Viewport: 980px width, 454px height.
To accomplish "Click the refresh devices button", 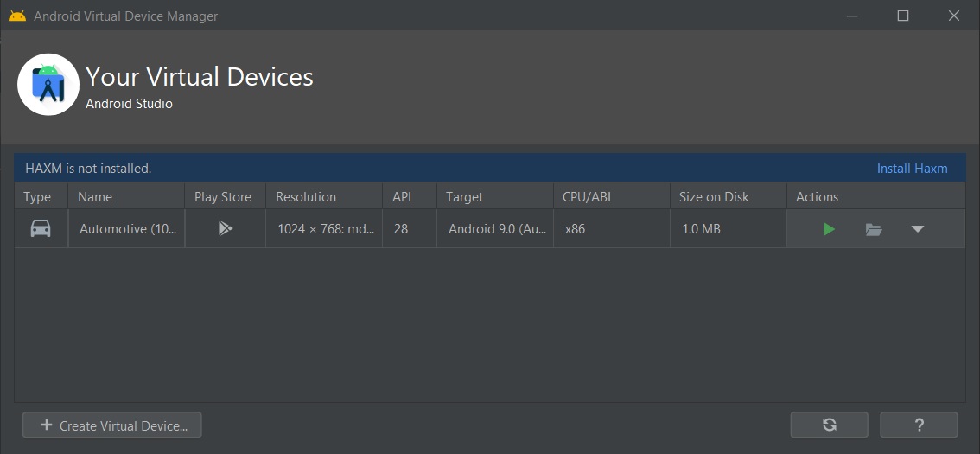I will pos(829,425).
